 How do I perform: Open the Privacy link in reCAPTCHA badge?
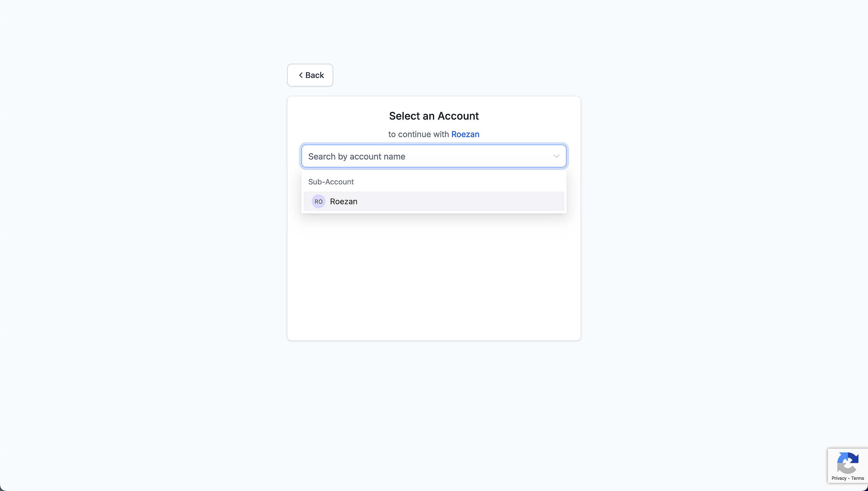point(839,478)
